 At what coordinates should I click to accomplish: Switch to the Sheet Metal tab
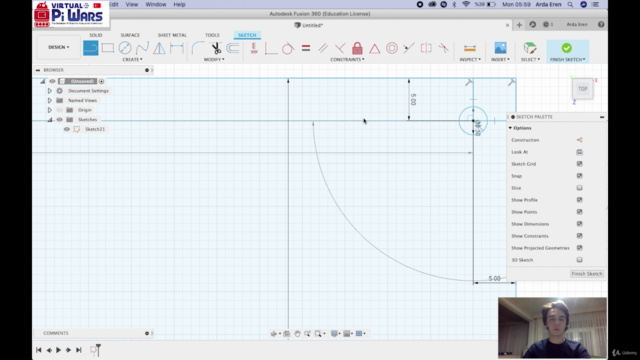(172, 35)
